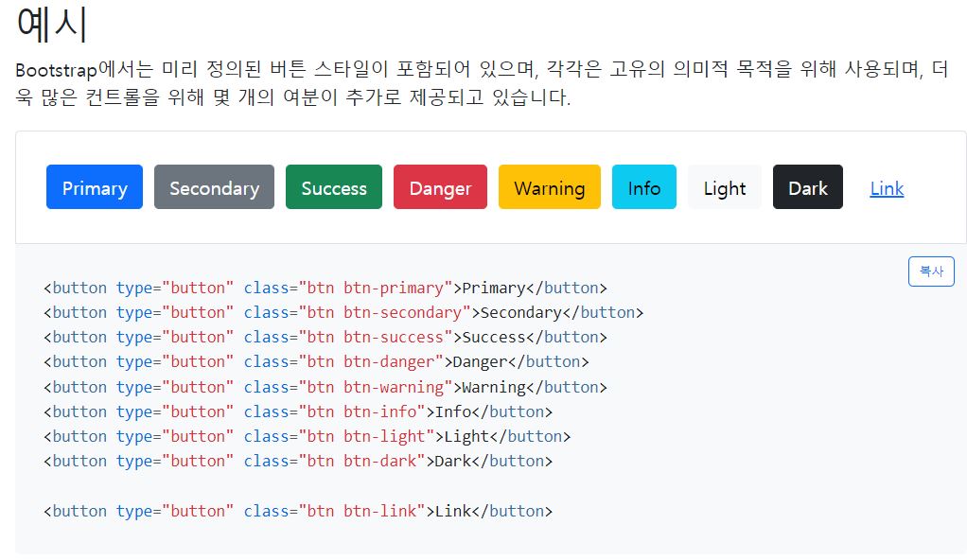This screenshot has height=560, width=967.
Task: Click the cyan Info button
Action: pos(643,187)
